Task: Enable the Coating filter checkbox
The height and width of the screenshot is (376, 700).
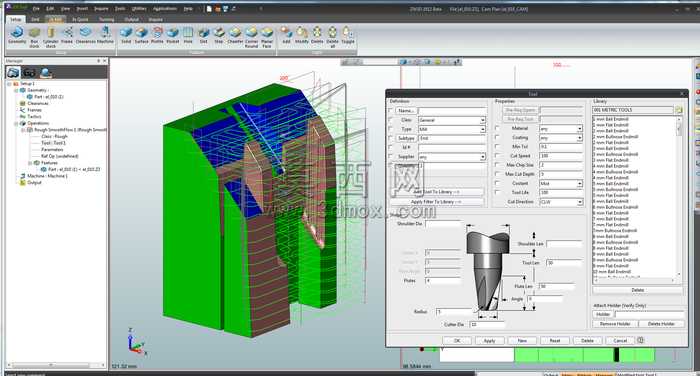Action: tap(497, 138)
